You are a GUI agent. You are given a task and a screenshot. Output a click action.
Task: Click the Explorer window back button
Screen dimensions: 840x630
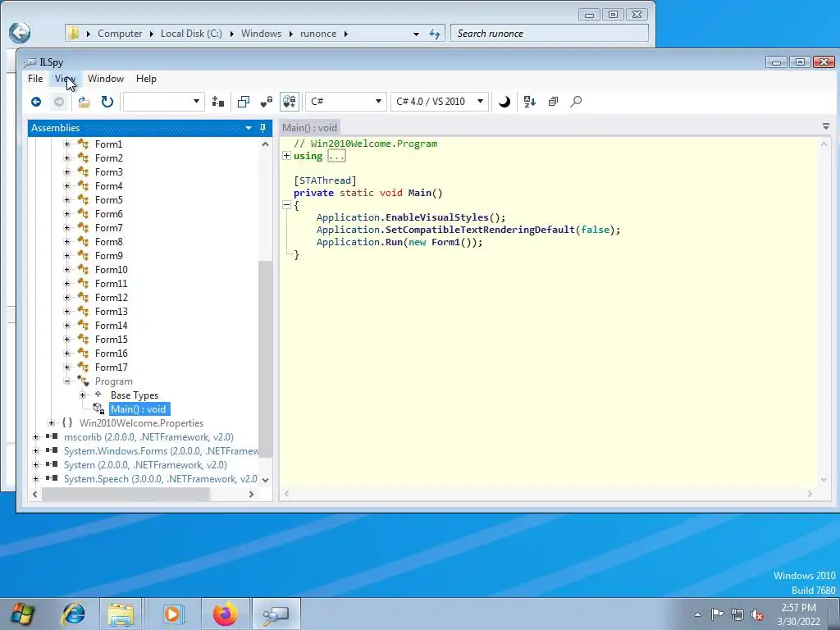20,33
